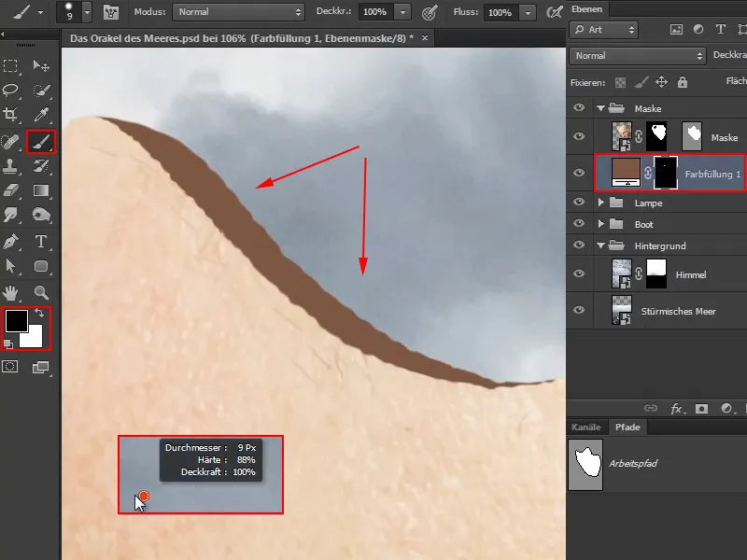Select the History Brush tool

[x=41, y=166]
